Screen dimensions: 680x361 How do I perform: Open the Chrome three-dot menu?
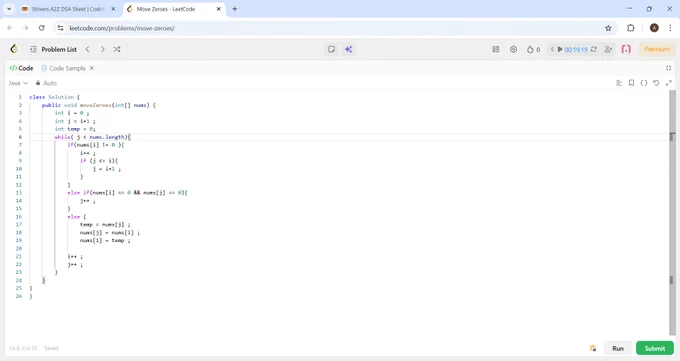click(x=670, y=28)
